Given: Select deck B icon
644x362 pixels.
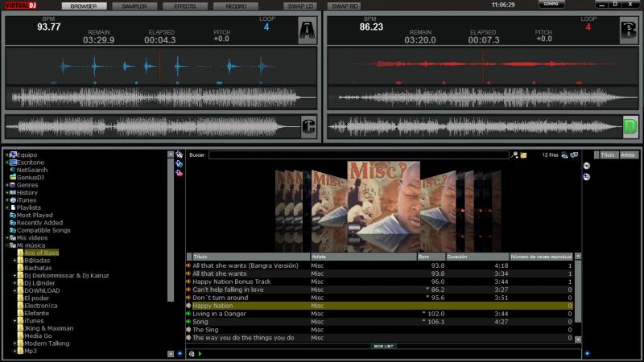Looking at the screenshot, I should pos(628,31).
